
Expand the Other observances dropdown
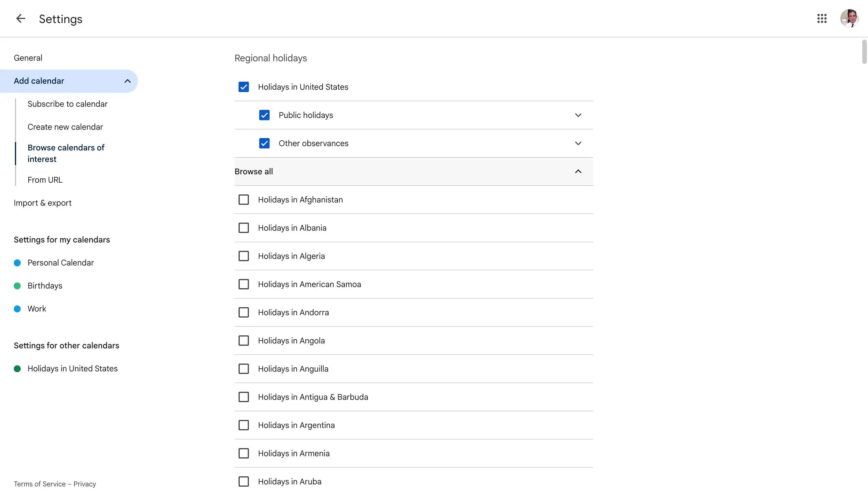coord(578,143)
